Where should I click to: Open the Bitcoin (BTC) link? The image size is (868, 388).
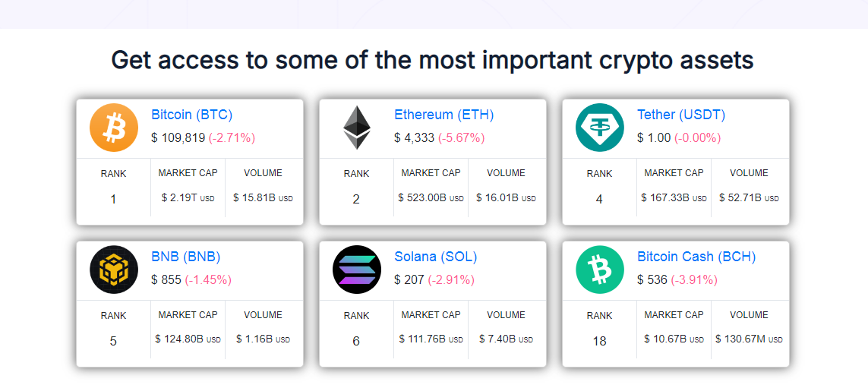click(x=192, y=115)
